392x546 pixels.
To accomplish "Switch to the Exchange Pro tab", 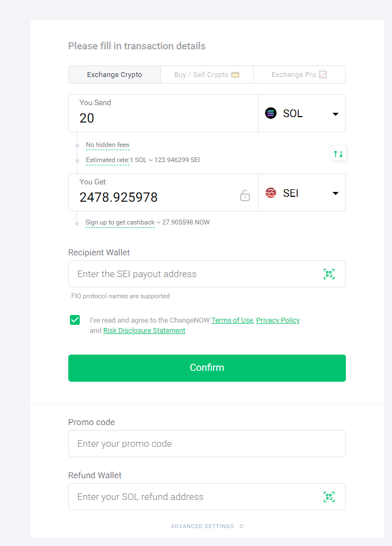I will pos(299,75).
